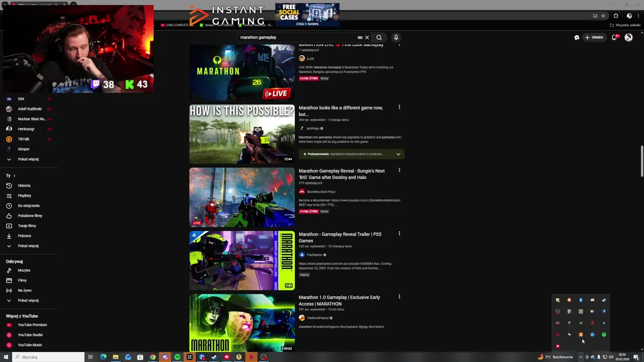Image resolution: width=644 pixels, height=362 pixels.
Task: Open Polubione filmy liked videos
Action: [30, 216]
